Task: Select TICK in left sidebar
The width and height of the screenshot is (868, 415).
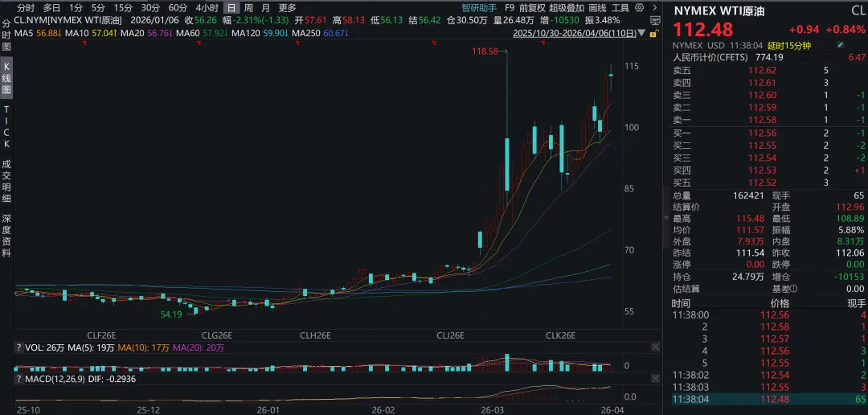Action: 6,127
